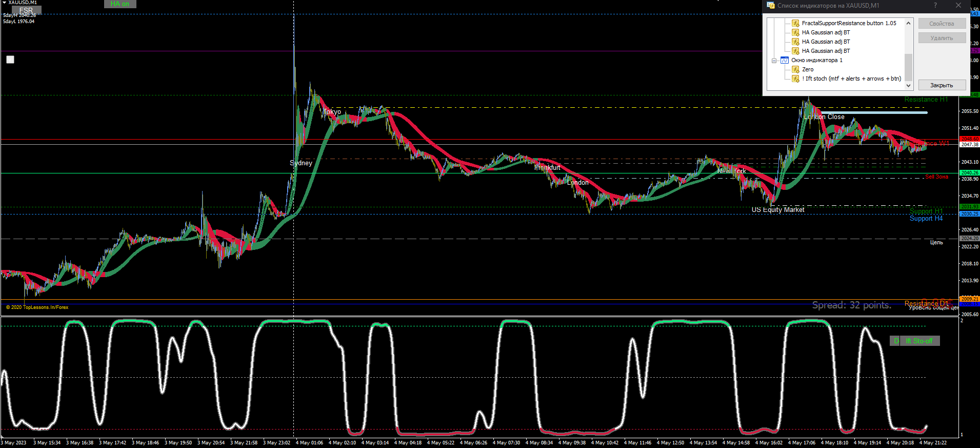Screen dimensions: 980x448
Task: Click the grey 2024.20 price tag
Action: point(969,239)
